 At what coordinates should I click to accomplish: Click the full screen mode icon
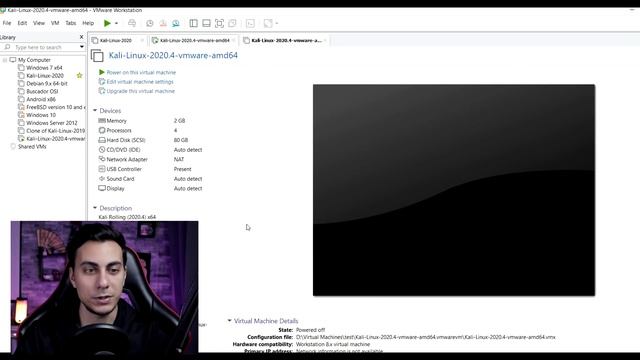pyautogui.click(x=219, y=23)
